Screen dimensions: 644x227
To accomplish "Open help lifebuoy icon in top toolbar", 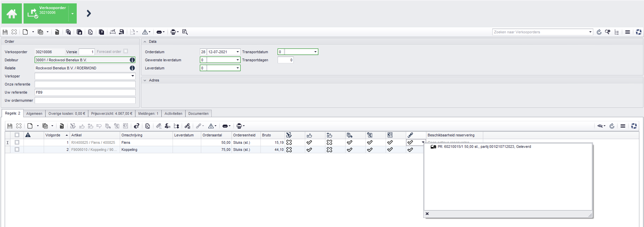I will coord(639,32).
